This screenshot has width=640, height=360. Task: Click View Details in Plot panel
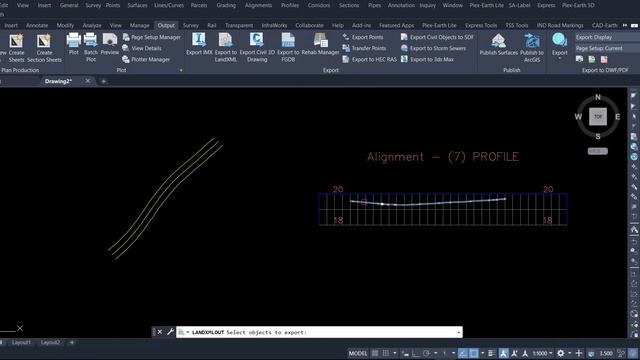(142, 48)
